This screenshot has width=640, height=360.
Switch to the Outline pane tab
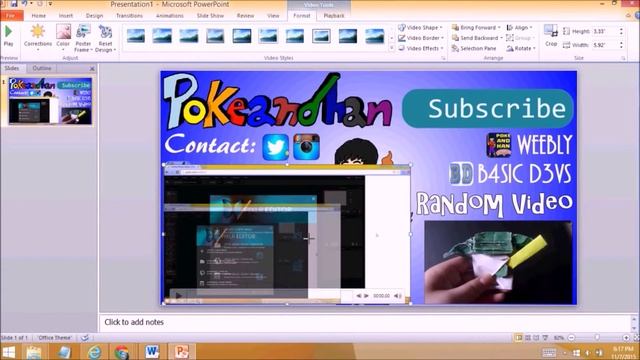click(42, 68)
